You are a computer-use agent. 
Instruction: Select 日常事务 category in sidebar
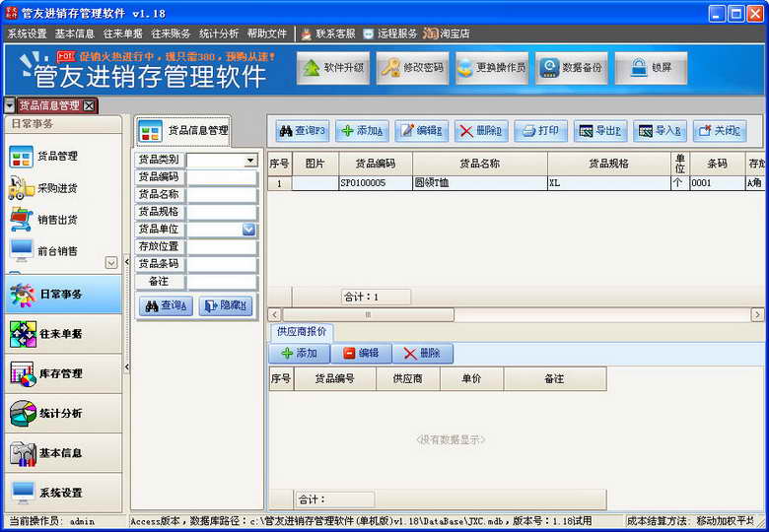(x=63, y=294)
